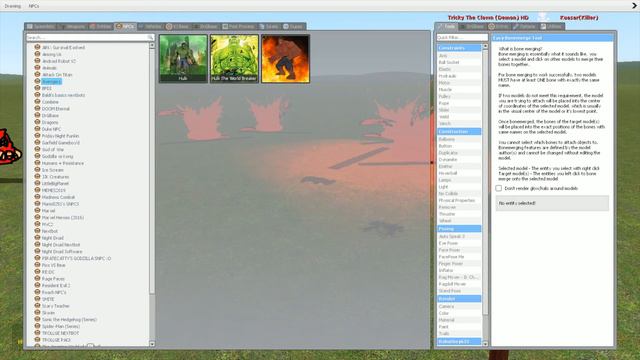
Task: Open the Drawing menu
Action: (x=13, y=6)
